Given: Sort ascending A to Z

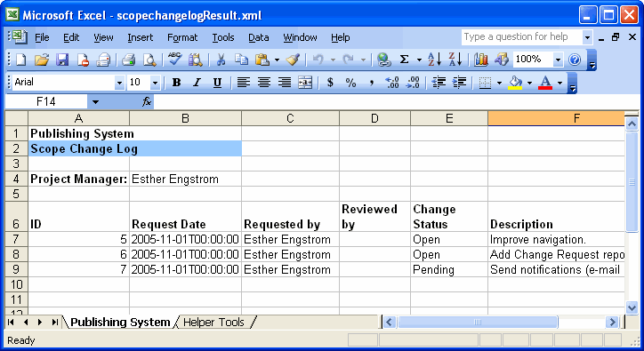Looking at the screenshot, I should pyautogui.click(x=435, y=60).
